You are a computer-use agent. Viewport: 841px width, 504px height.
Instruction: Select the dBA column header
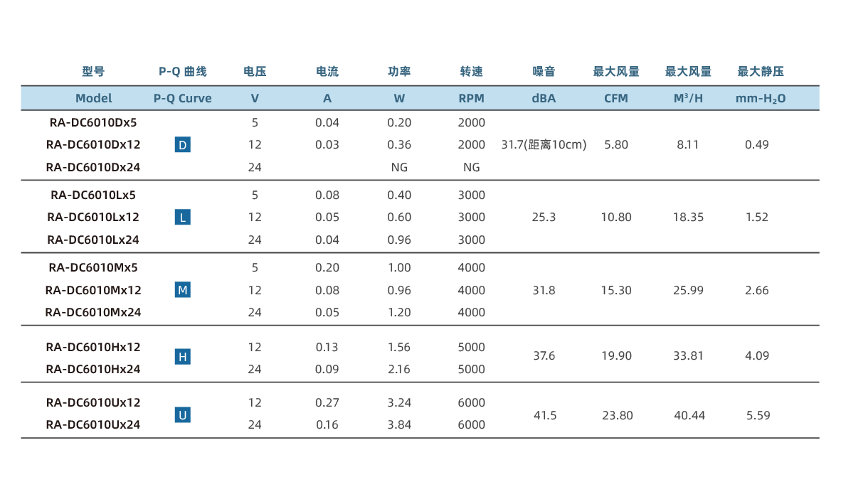[544, 99]
